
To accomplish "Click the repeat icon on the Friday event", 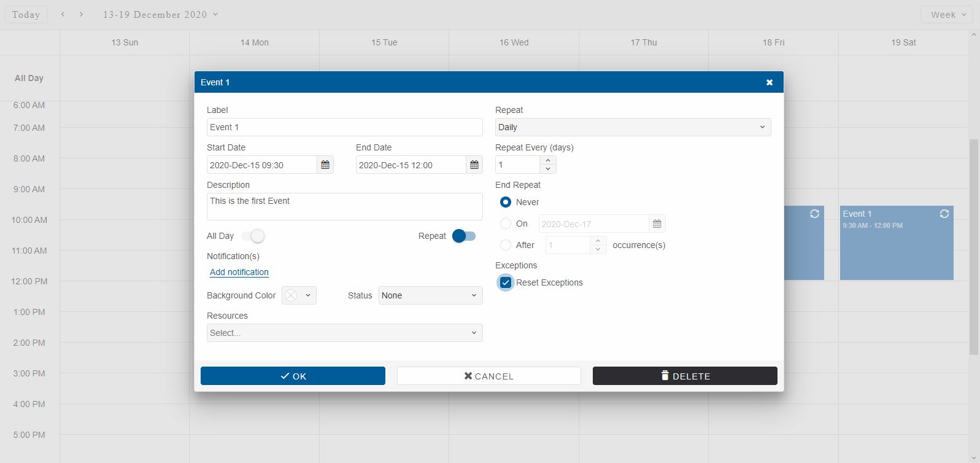I will pos(814,214).
